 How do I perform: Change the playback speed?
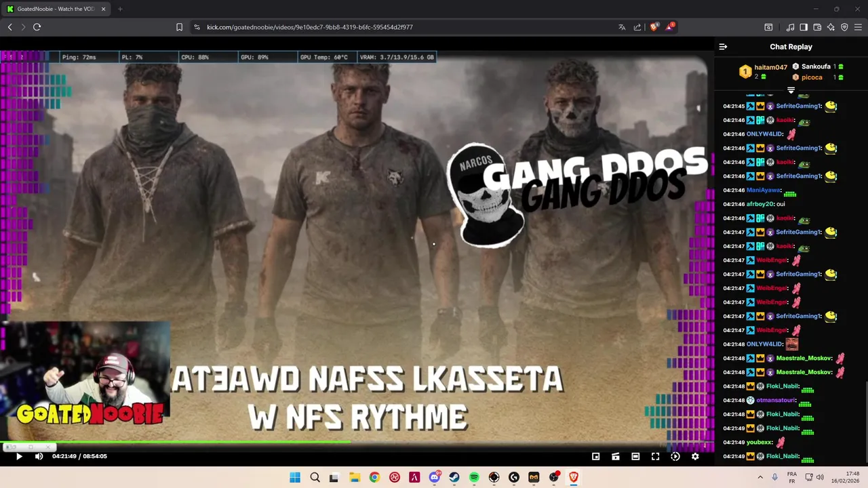click(675, 456)
